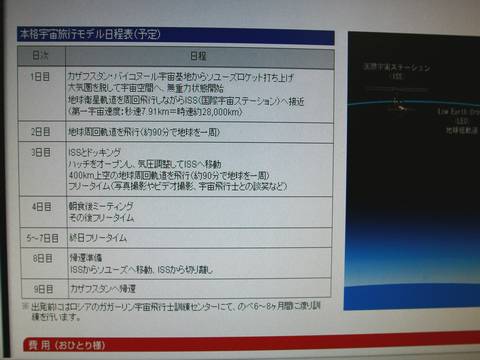Viewport: 480px width, 360px height.
Task: Click the 朝食後ミーティング text
Action: [x=101, y=206]
